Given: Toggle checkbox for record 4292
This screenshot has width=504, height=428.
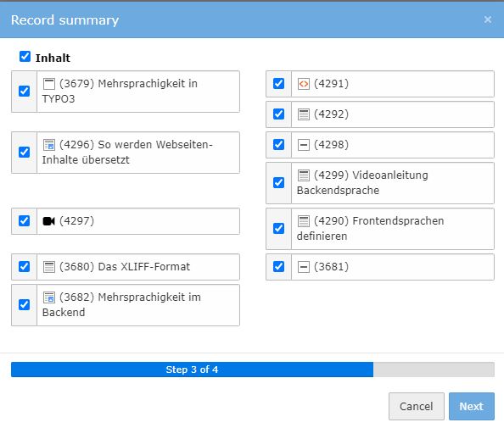Looking at the screenshot, I should pos(278,114).
